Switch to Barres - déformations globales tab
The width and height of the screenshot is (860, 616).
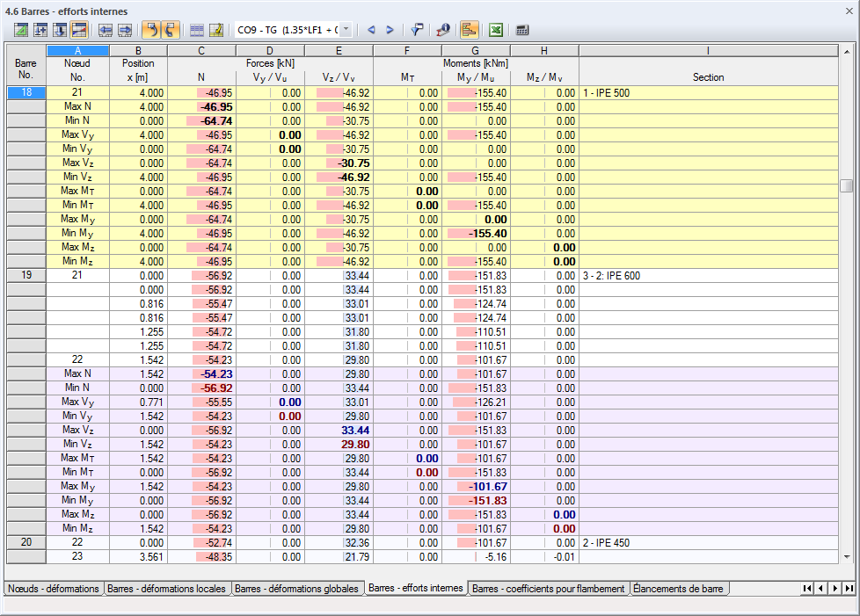point(296,589)
